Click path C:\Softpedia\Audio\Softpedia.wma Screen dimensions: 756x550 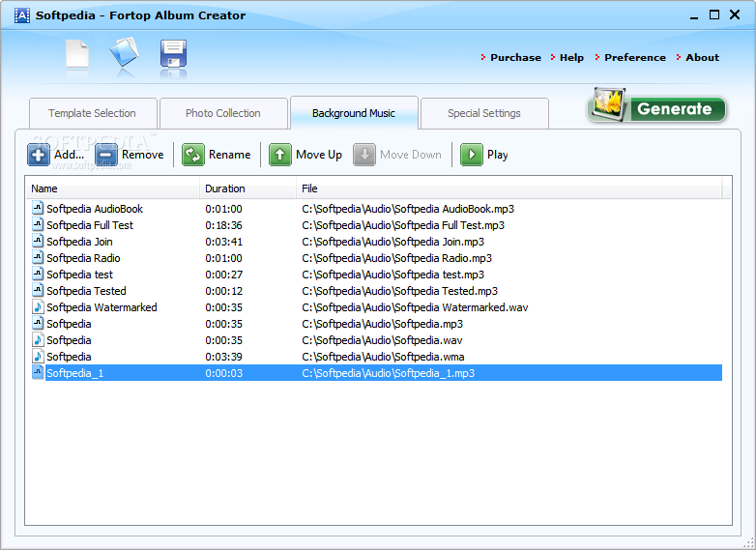coord(383,357)
